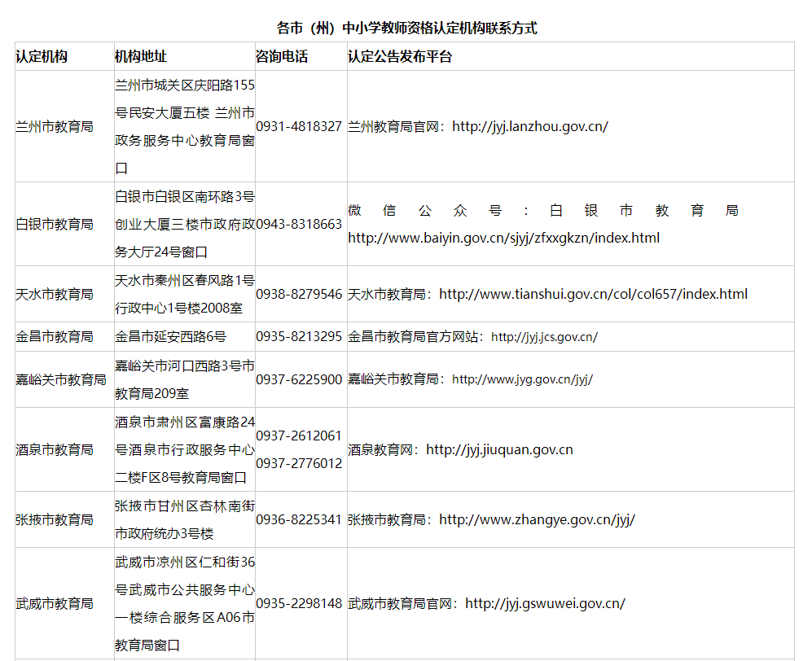Image resolution: width=812 pixels, height=661 pixels.
Task: Select the phone number 0935-2298148
Action: [299, 603]
